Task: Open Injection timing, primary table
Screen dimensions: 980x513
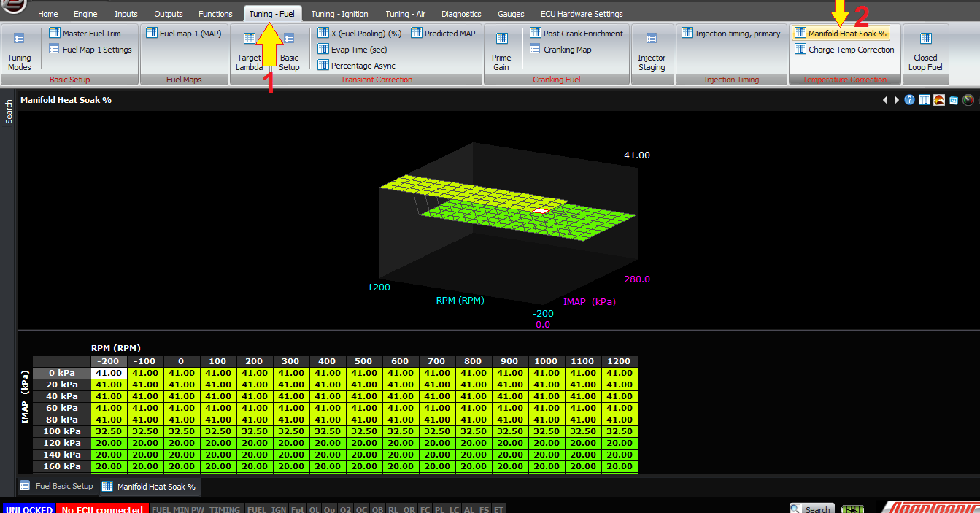Action: pyautogui.click(x=731, y=34)
